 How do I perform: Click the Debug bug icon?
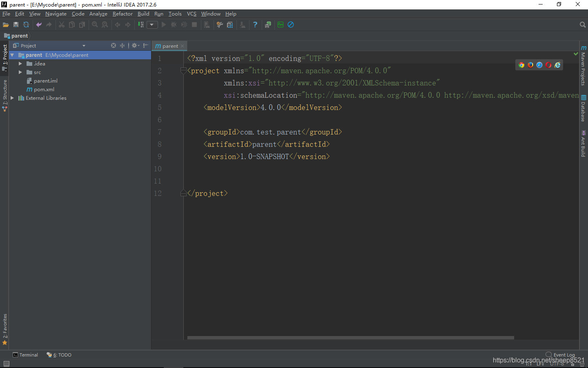(x=174, y=25)
